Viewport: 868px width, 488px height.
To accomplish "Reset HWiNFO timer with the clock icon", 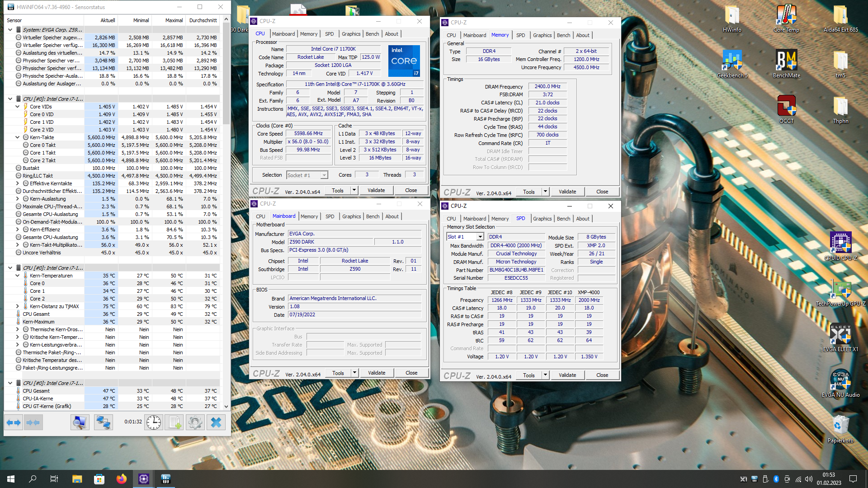I will click(154, 422).
